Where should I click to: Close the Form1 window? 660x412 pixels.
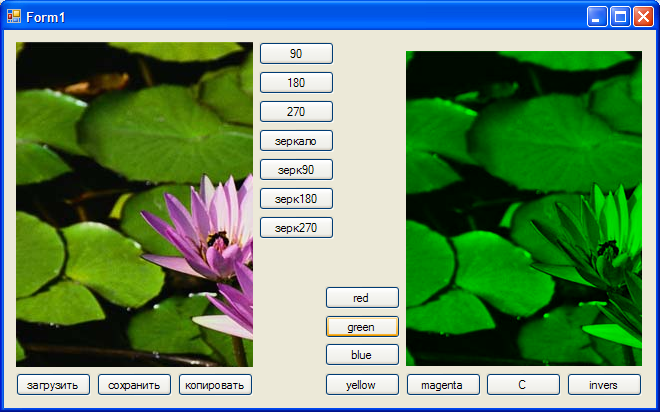[x=644, y=17]
